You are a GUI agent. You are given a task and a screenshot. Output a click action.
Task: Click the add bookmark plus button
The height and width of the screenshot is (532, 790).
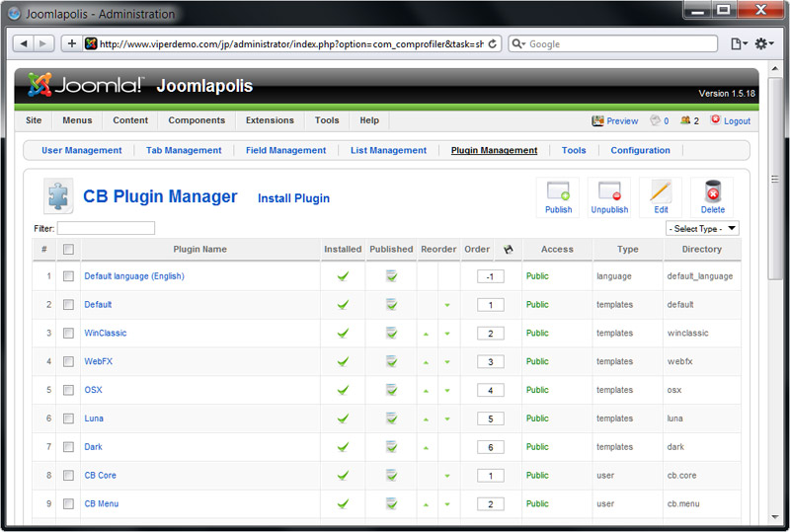[71, 43]
